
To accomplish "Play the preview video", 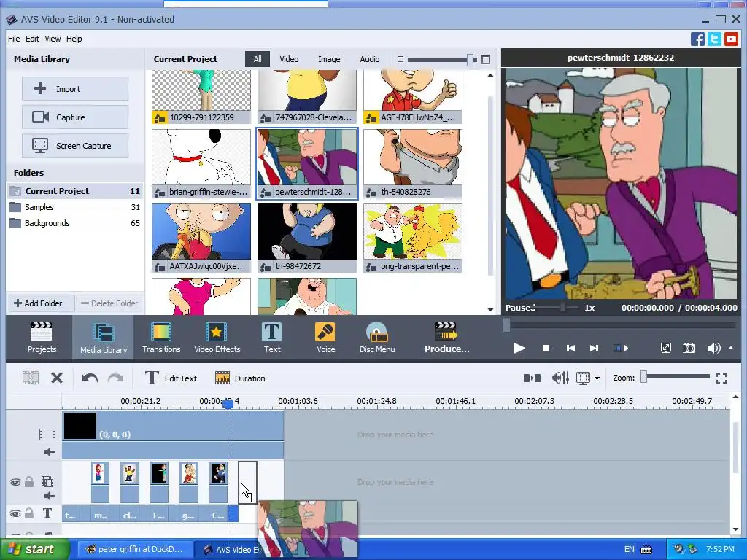I will (x=519, y=348).
